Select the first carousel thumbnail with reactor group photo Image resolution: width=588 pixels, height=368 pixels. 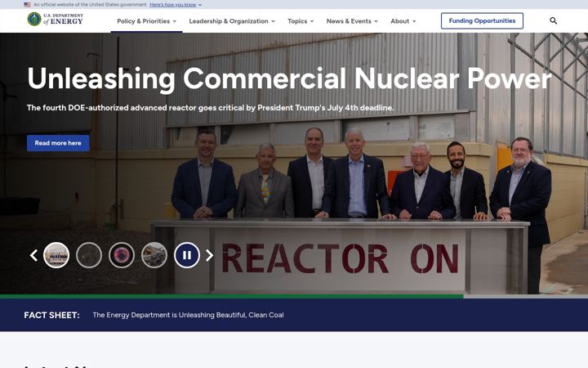click(56, 255)
